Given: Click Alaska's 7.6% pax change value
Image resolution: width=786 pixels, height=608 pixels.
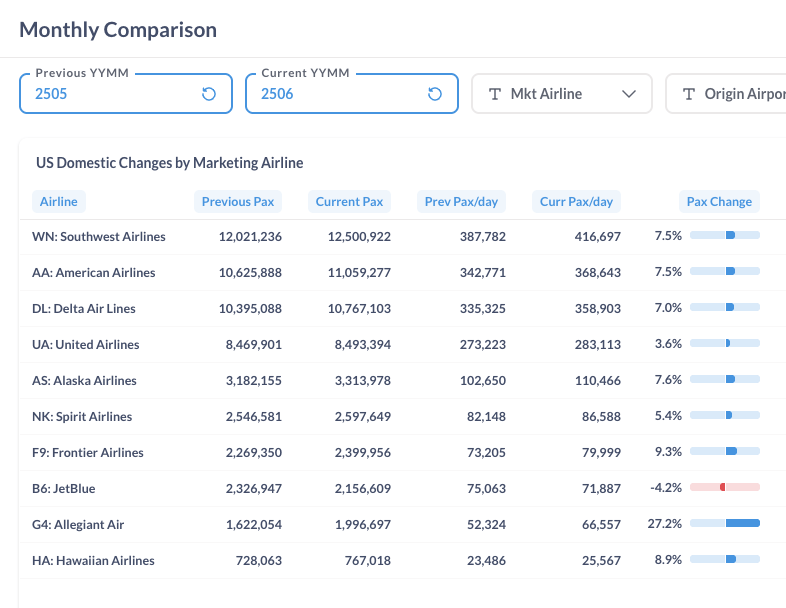Looking at the screenshot, I should click(668, 380).
